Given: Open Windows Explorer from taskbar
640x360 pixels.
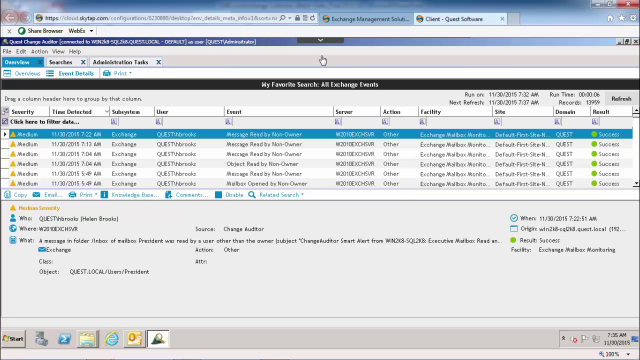Looking at the screenshot, I should tap(87, 339).
